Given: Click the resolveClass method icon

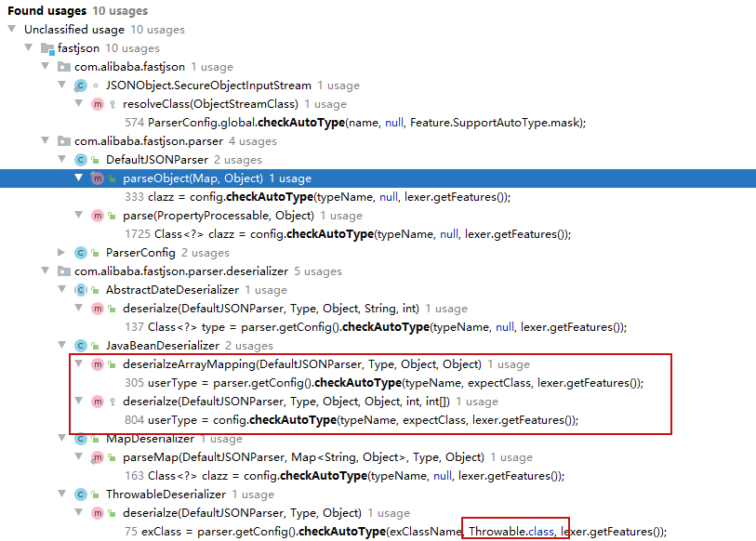Looking at the screenshot, I should click(98, 104).
